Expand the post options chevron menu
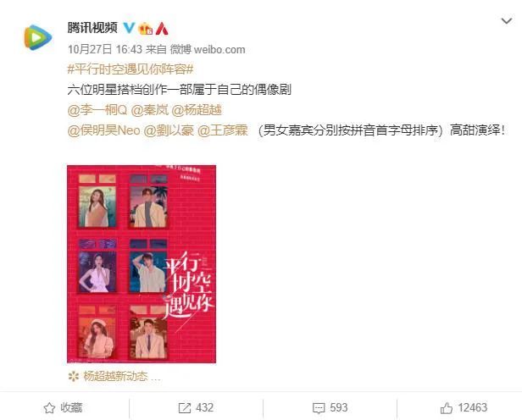522x420 pixels. click(x=507, y=21)
